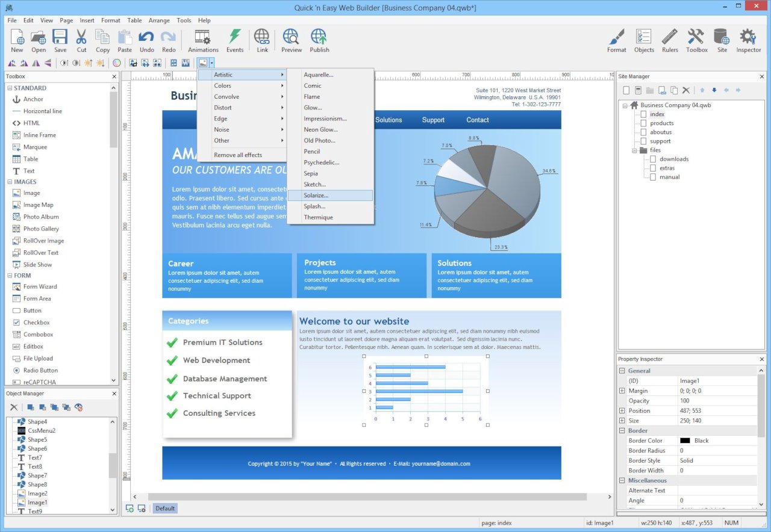This screenshot has height=532, width=771.
Task: Click the Undo arrow icon
Action: click(x=146, y=37)
